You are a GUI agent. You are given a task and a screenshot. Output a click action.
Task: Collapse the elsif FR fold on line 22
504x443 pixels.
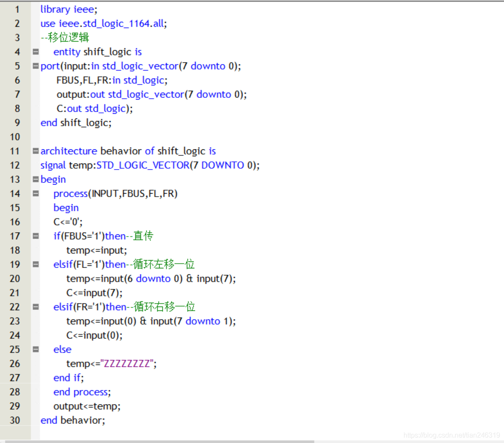[x=36, y=306]
